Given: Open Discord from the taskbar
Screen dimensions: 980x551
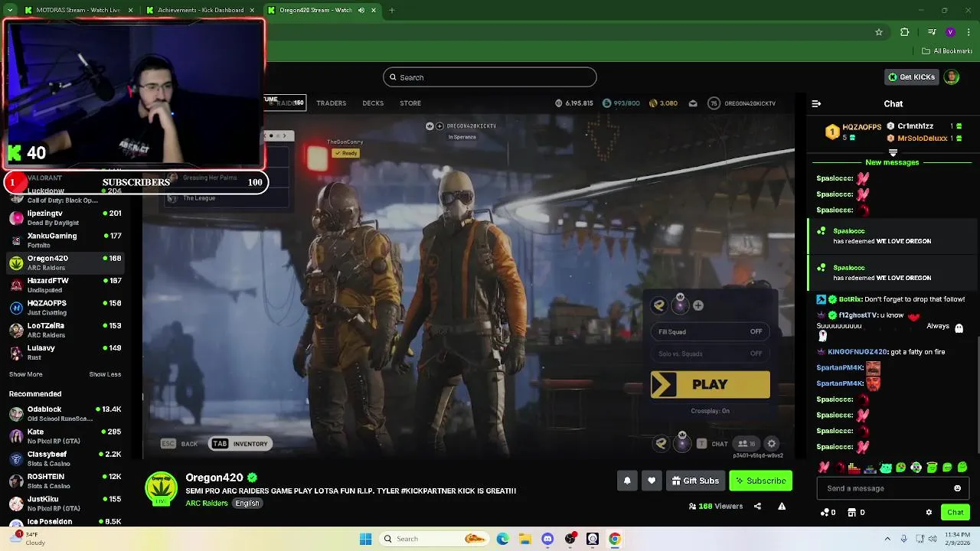Looking at the screenshot, I should [x=547, y=539].
